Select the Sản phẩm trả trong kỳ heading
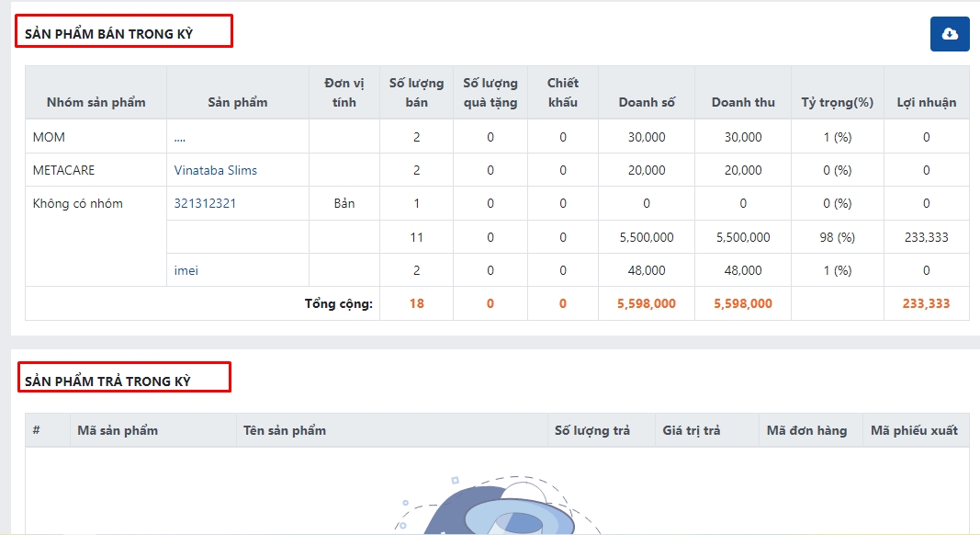The image size is (980, 535). click(x=107, y=381)
